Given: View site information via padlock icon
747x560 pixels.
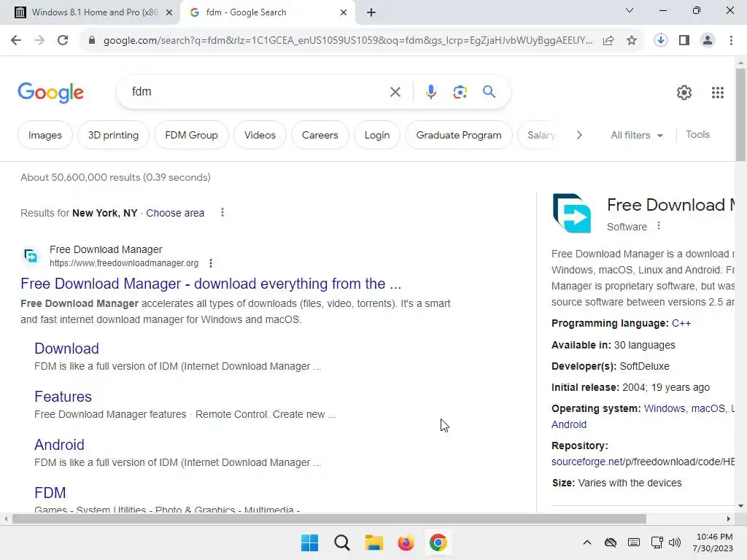Looking at the screenshot, I should click(x=92, y=40).
